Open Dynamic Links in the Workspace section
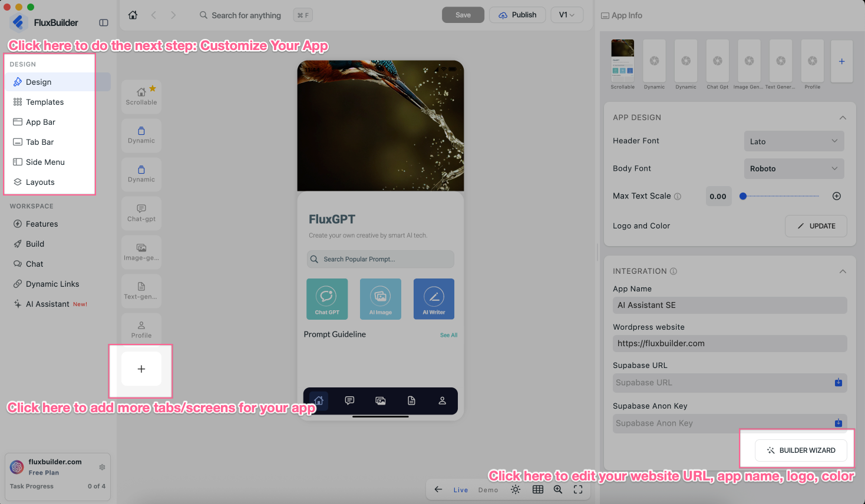 click(58, 284)
